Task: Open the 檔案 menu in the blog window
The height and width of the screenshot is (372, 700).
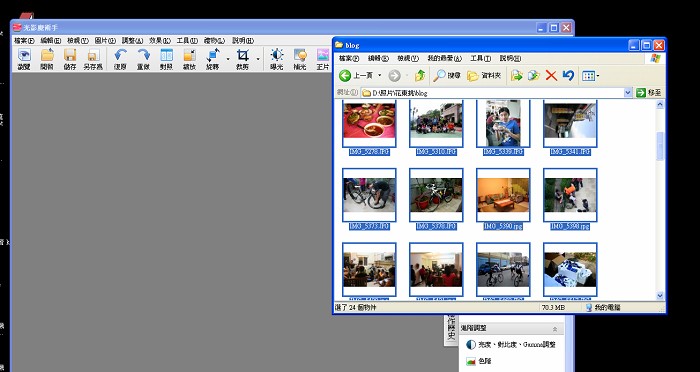Action: [x=349, y=59]
